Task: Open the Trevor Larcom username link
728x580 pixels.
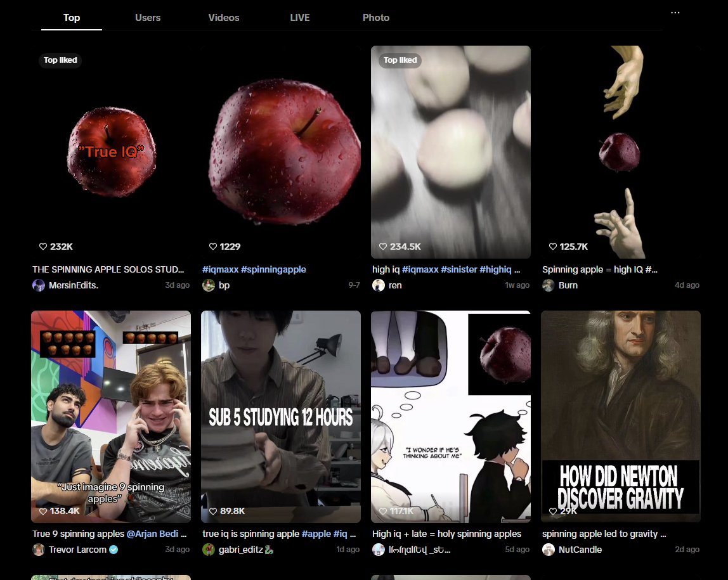Action: click(x=77, y=550)
